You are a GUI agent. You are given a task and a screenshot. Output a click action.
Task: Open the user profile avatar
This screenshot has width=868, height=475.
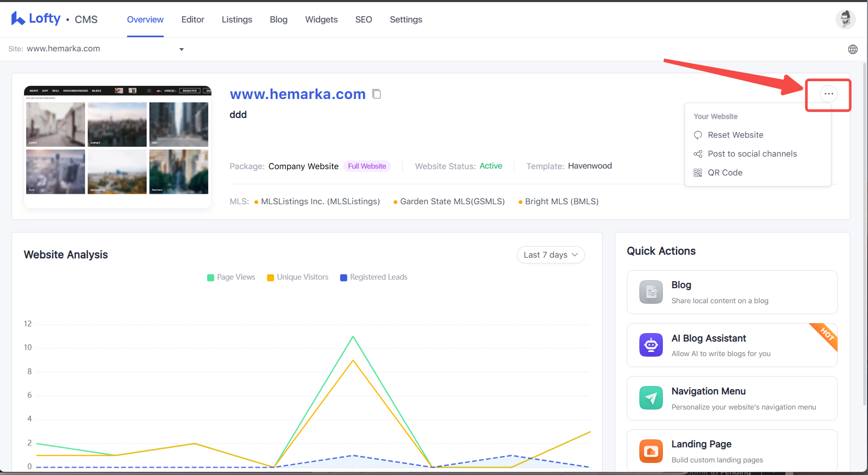point(845,19)
